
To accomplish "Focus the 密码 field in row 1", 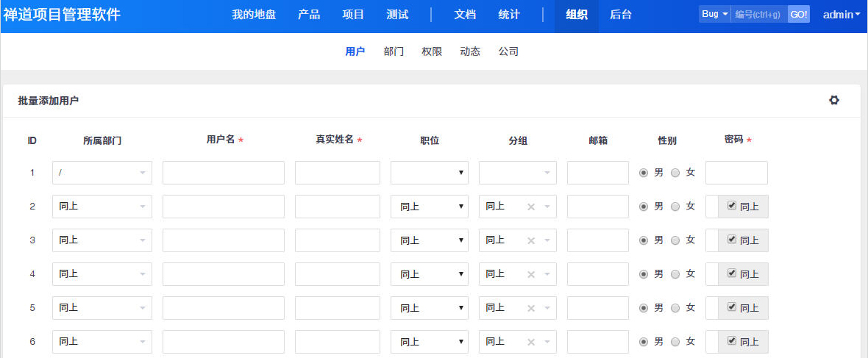I will click(x=736, y=173).
